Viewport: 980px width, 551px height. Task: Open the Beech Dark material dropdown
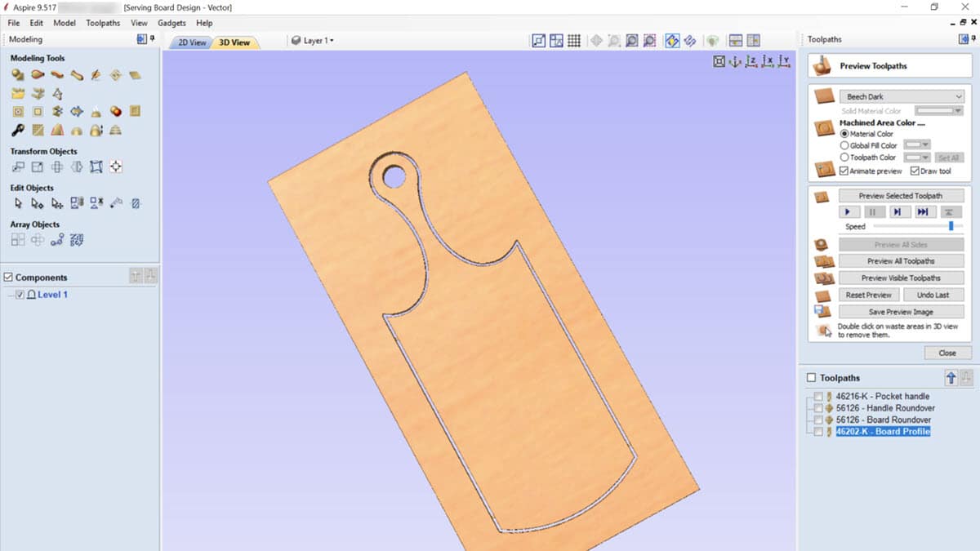902,96
